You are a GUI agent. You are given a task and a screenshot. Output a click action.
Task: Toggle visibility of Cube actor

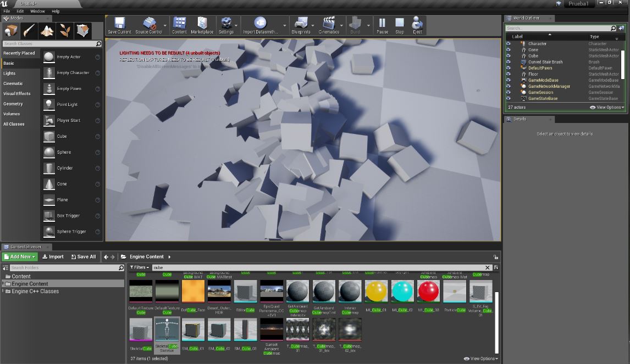[509, 56]
